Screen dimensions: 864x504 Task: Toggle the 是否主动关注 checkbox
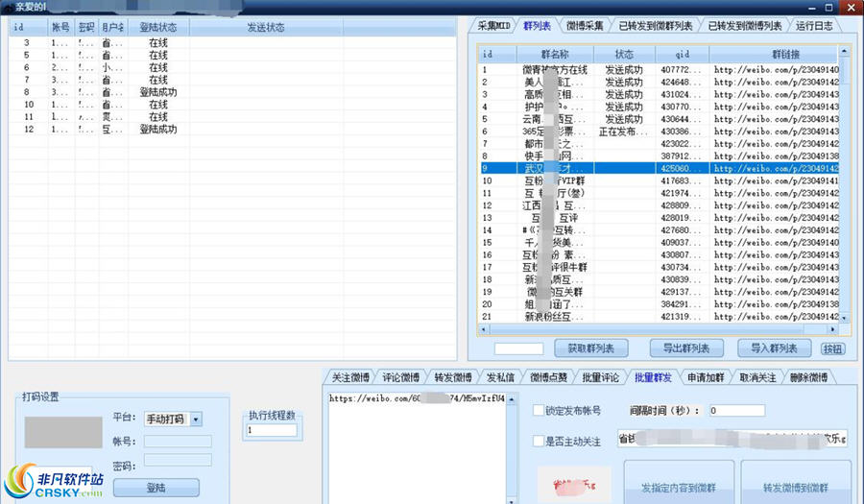coord(539,442)
